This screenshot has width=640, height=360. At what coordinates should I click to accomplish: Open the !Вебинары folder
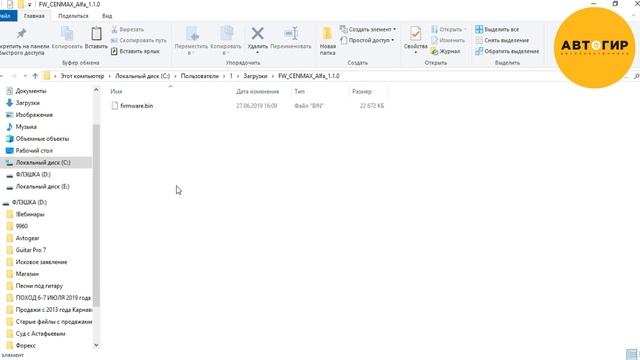(x=30, y=214)
